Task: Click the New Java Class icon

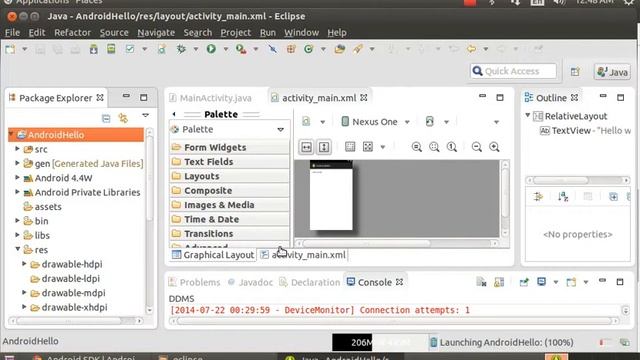Action: tap(309, 49)
